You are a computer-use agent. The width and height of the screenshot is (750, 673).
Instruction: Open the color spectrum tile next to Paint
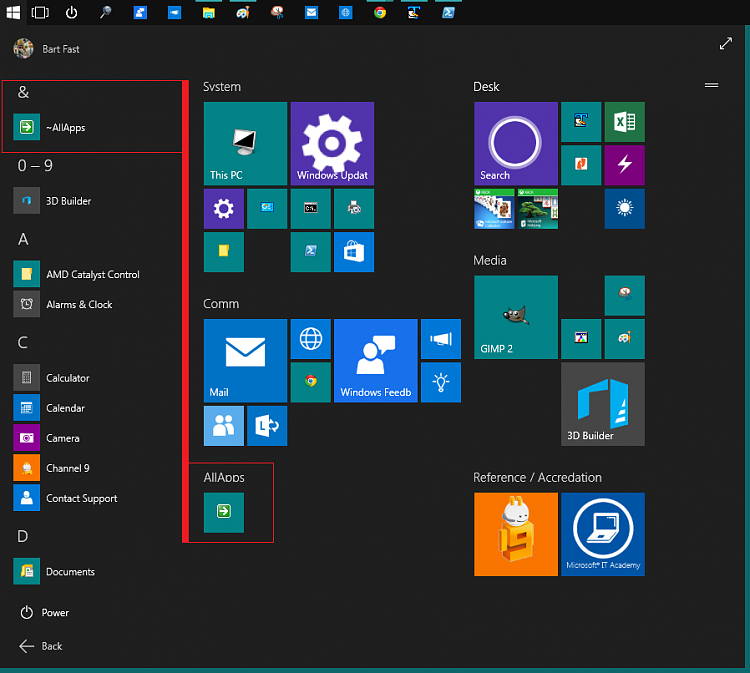click(x=581, y=339)
